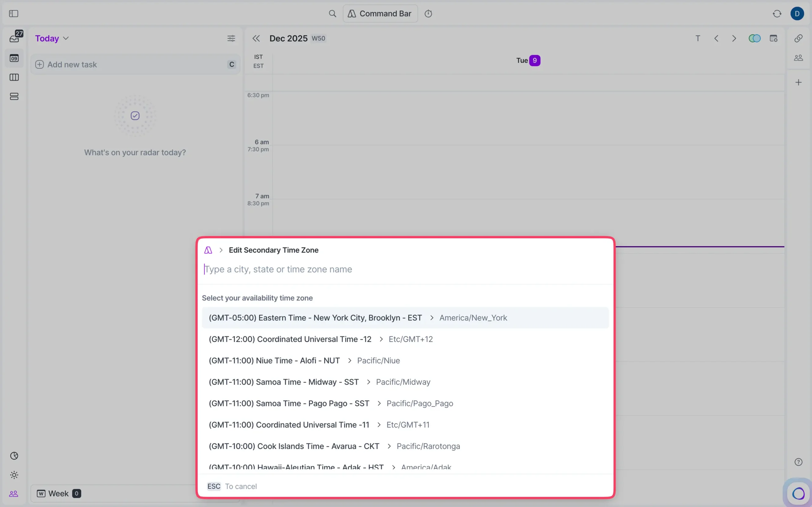Click the search magnifier icon
This screenshot has width=812, height=507.
332,13
